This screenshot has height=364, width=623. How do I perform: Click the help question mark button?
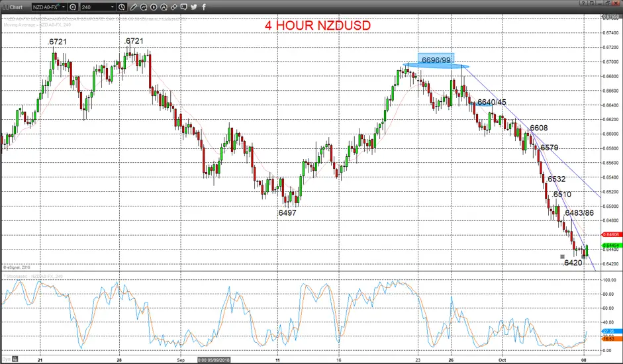coord(583,3)
